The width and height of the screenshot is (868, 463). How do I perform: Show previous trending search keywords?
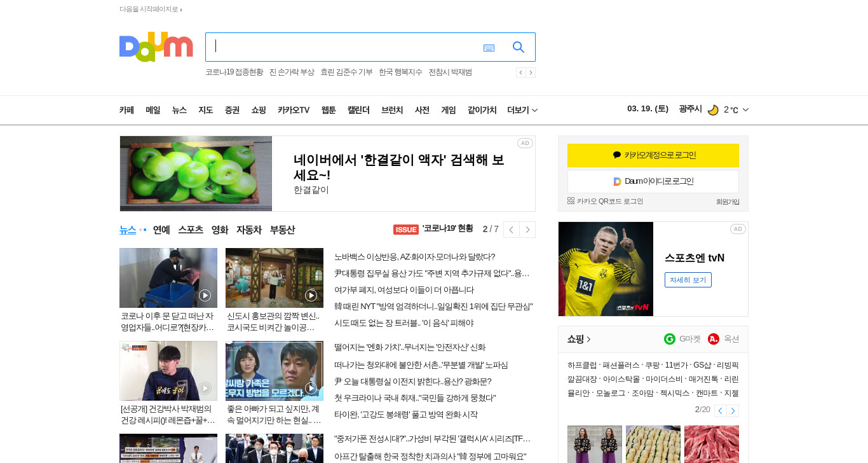[520, 73]
